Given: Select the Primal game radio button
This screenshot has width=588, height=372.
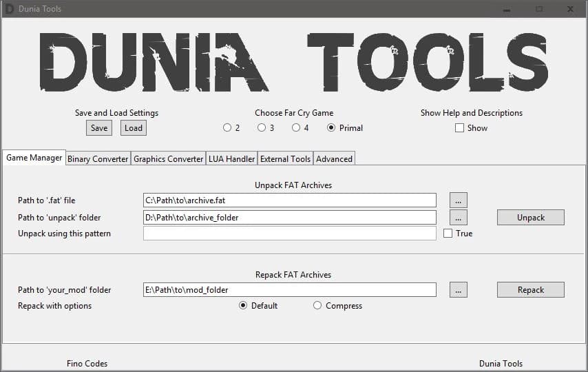Looking at the screenshot, I should pos(330,127).
